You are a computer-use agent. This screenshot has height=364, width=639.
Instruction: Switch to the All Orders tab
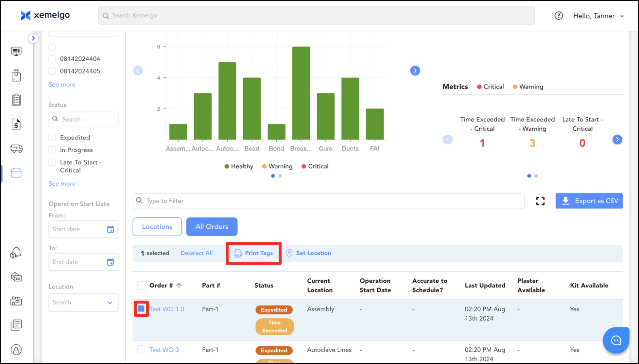[x=212, y=227]
